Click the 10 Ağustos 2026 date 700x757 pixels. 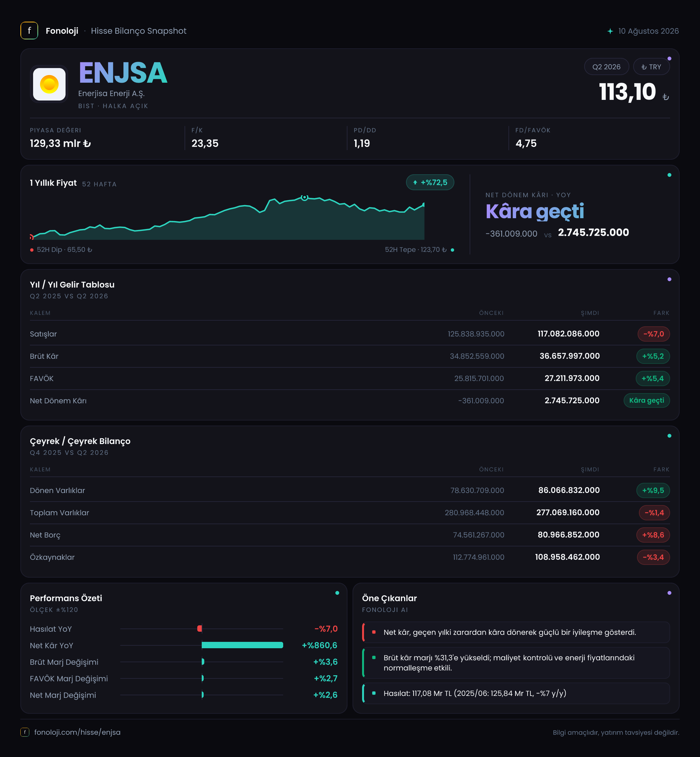648,31
